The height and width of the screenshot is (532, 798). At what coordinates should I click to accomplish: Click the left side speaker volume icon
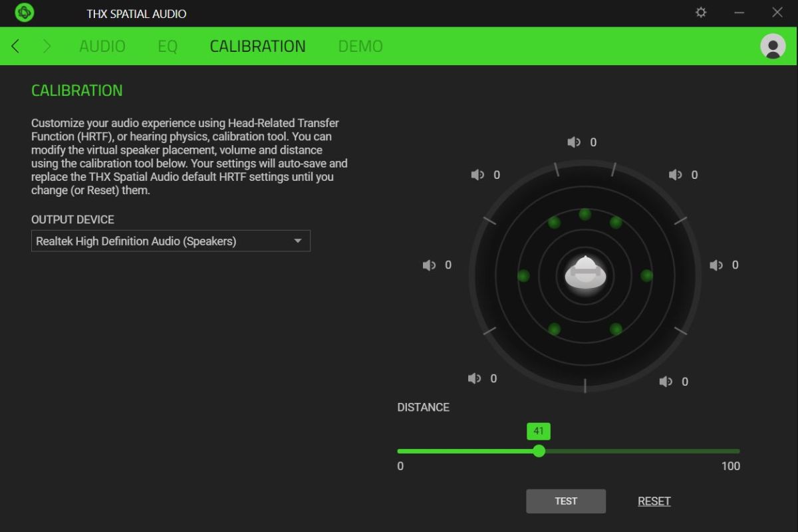point(429,265)
